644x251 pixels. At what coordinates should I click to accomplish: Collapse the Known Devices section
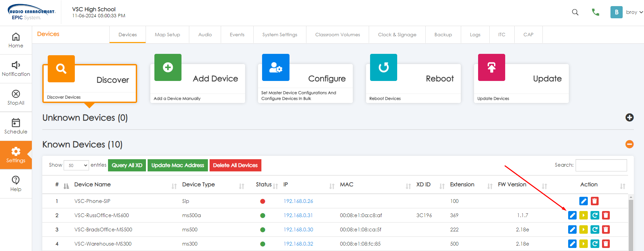tap(629, 144)
